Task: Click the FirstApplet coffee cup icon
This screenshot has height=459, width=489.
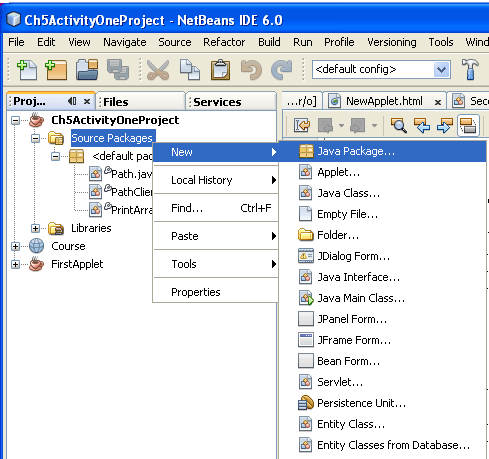Action: tap(36, 264)
